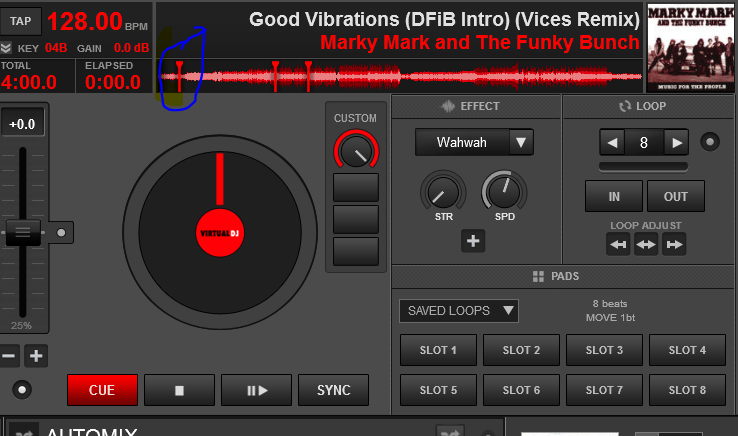Viewport: 738px width, 436px height.
Task: Open the Wahwah effect dropdown arrow
Action: [x=521, y=142]
